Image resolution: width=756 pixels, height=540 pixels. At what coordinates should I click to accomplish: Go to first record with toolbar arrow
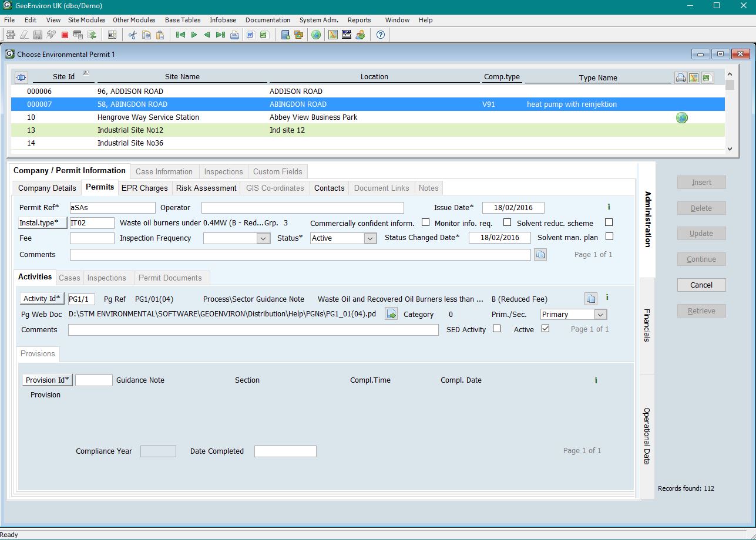pyautogui.click(x=180, y=35)
